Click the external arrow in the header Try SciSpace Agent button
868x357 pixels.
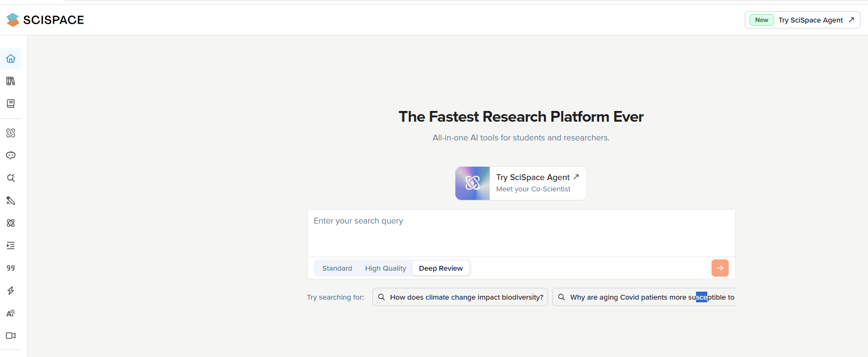[851, 20]
